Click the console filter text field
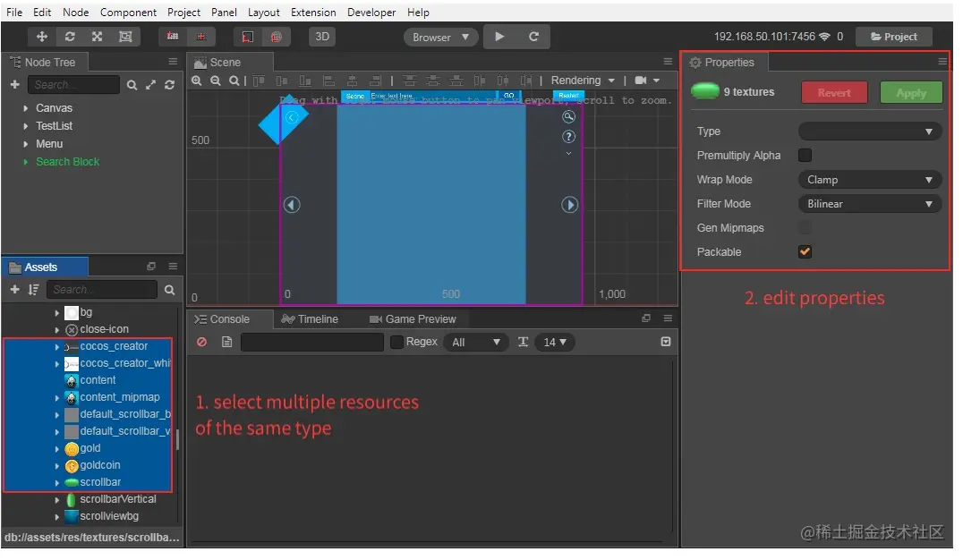 click(312, 342)
